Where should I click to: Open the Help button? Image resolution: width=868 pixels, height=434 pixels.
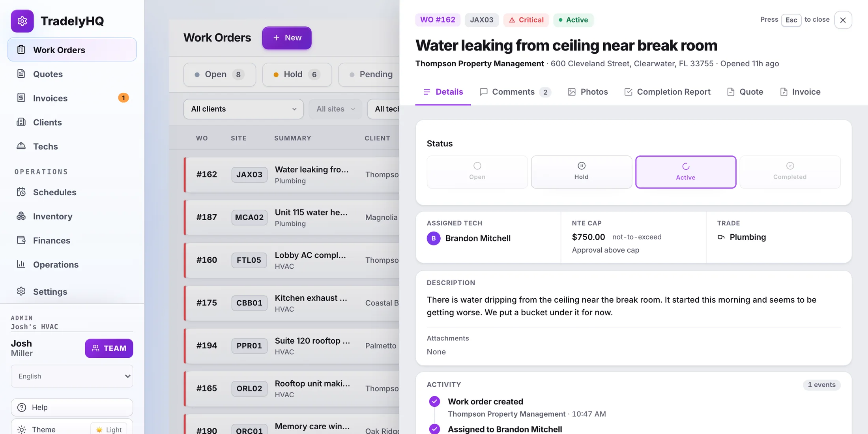(72, 407)
